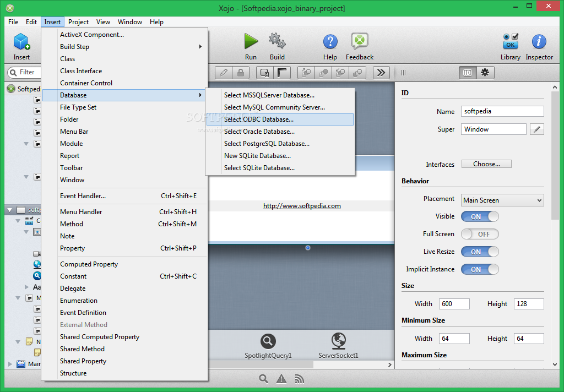Choose New SQLite Database menu item
Viewport: 564px width, 392px height.
280,156
